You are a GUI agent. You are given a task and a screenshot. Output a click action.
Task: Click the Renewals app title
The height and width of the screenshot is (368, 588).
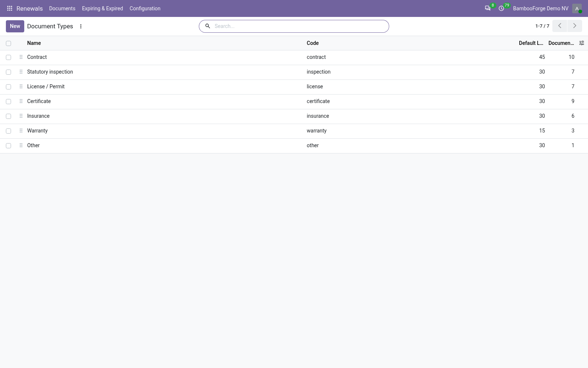tap(29, 8)
